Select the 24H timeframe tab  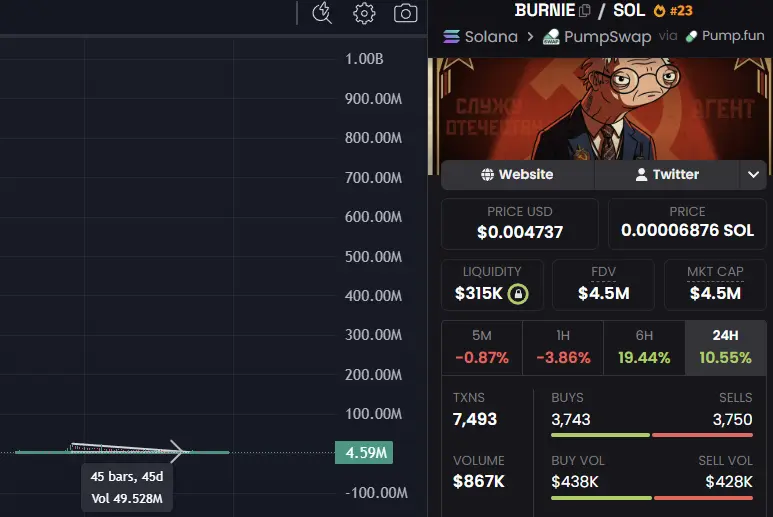[725, 347]
